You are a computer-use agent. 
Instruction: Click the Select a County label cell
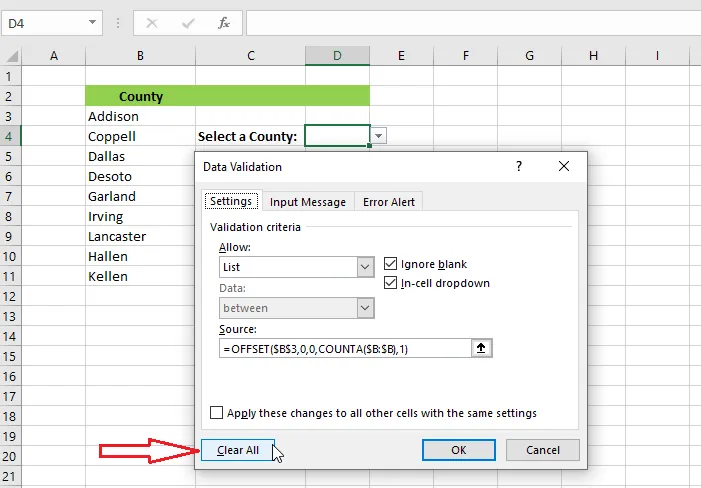pyautogui.click(x=250, y=136)
